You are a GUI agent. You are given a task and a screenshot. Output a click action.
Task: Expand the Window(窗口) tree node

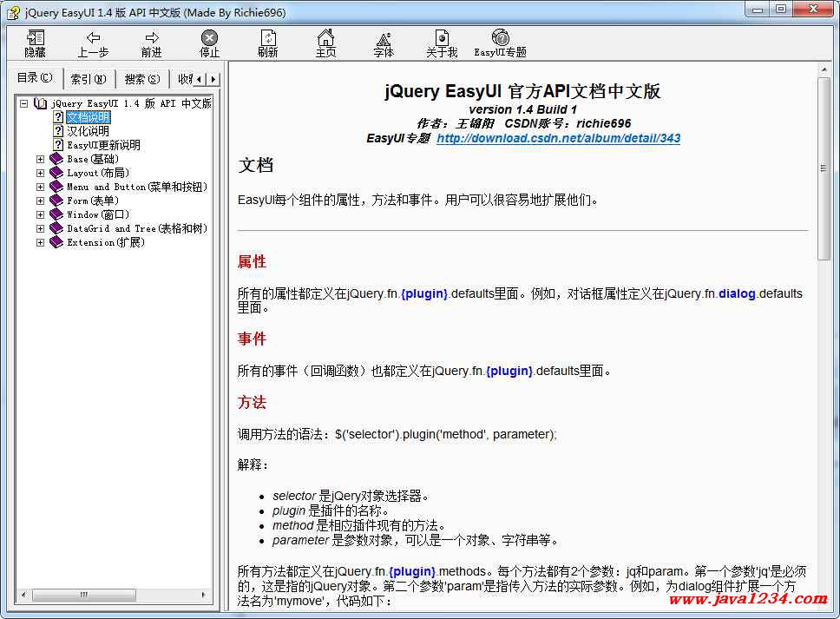pyautogui.click(x=40, y=215)
